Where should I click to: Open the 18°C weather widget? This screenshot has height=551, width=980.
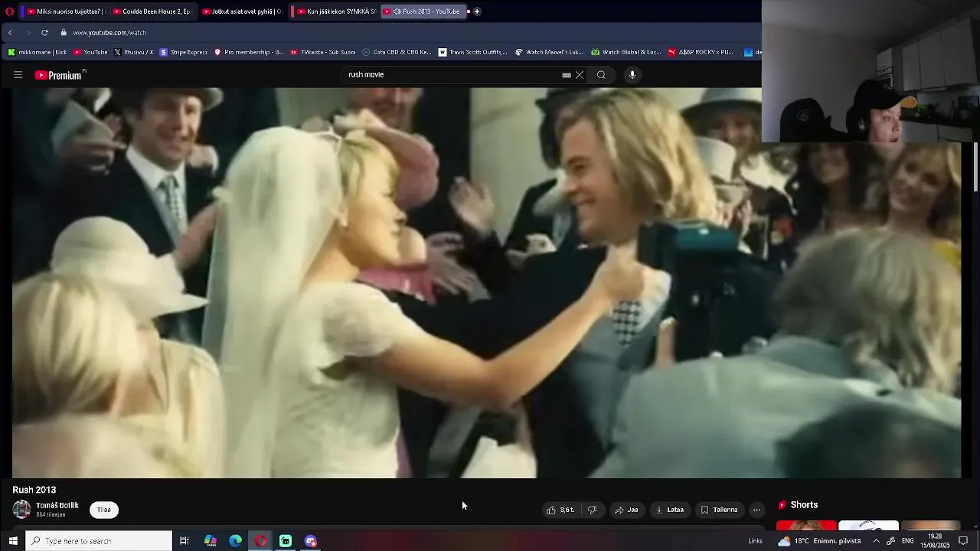(819, 541)
